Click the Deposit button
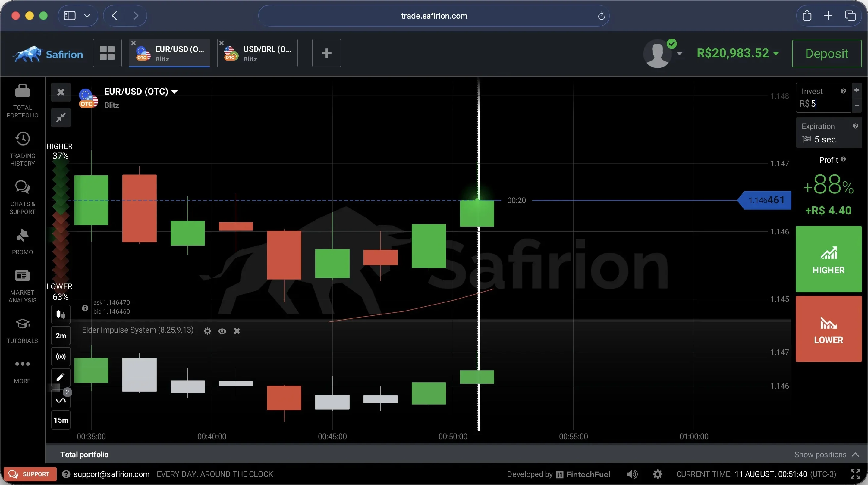This screenshot has width=868, height=485. click(826, 53)
